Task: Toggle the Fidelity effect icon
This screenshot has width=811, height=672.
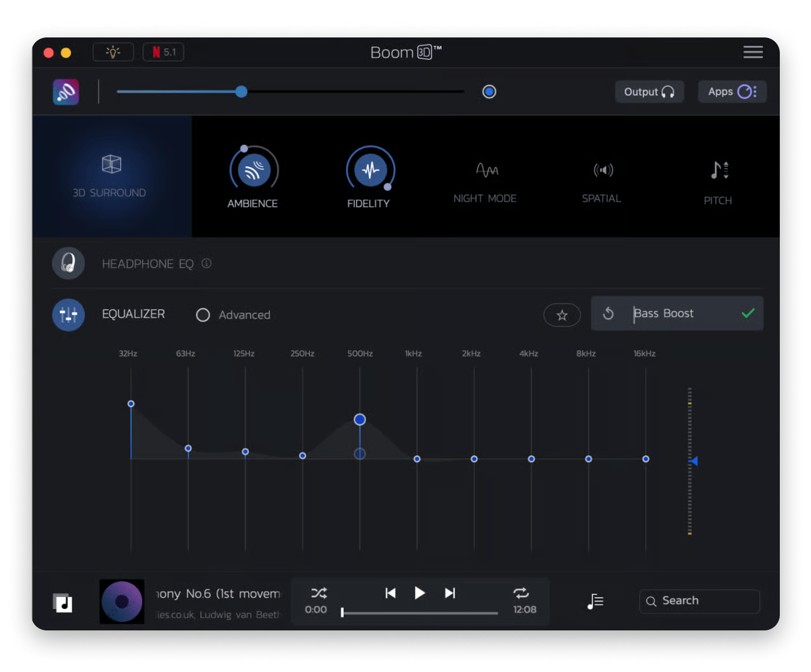Action: (x=370, y=170)
